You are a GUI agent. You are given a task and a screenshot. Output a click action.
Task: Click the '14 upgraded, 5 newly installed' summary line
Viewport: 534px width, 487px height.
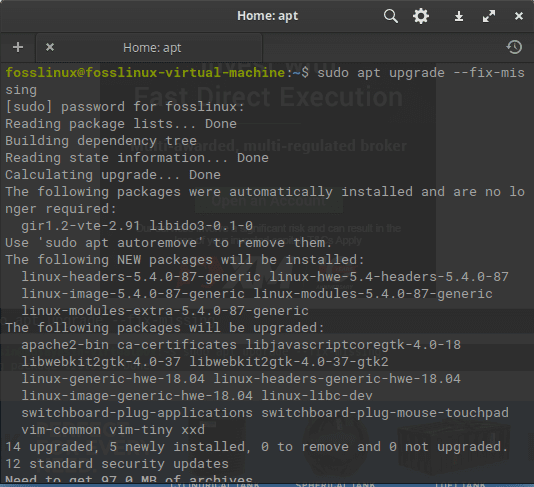257,447
